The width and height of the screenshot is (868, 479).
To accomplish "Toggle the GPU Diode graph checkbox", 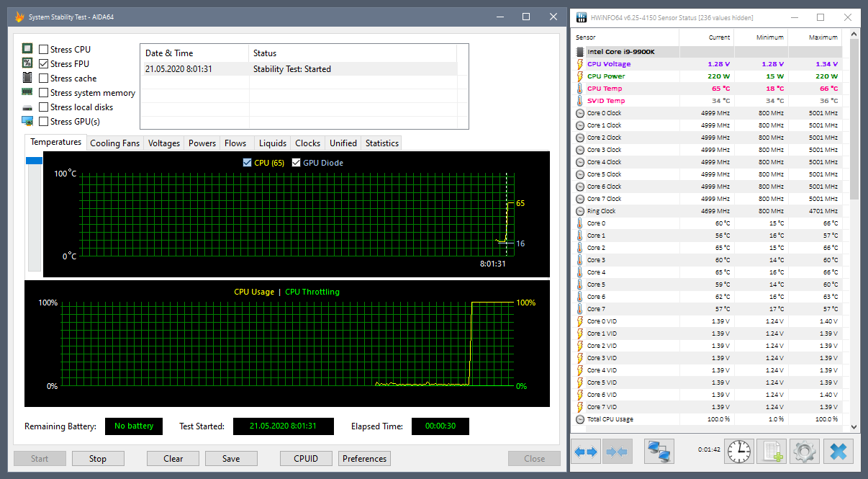I will coord(296,163).
